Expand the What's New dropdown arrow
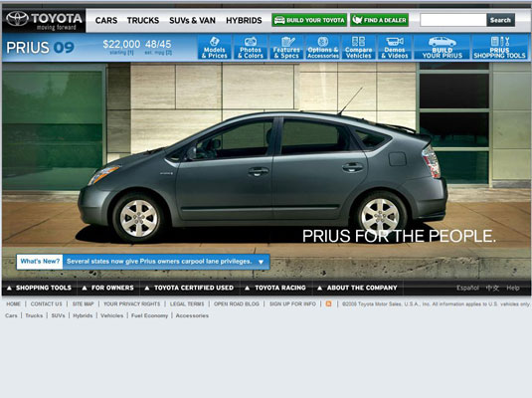The height and width of the screenshot is (398, 532). click(x=261, y=262)
